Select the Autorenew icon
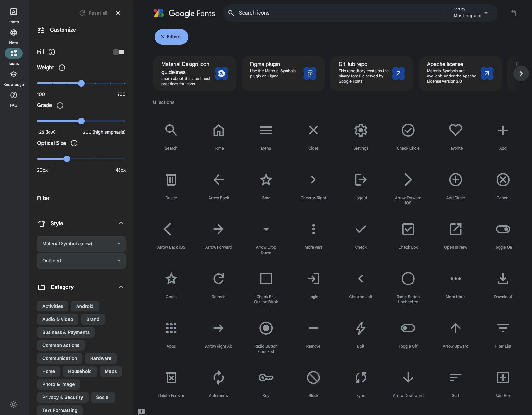The image size is (532, 415). click(218, 378)
